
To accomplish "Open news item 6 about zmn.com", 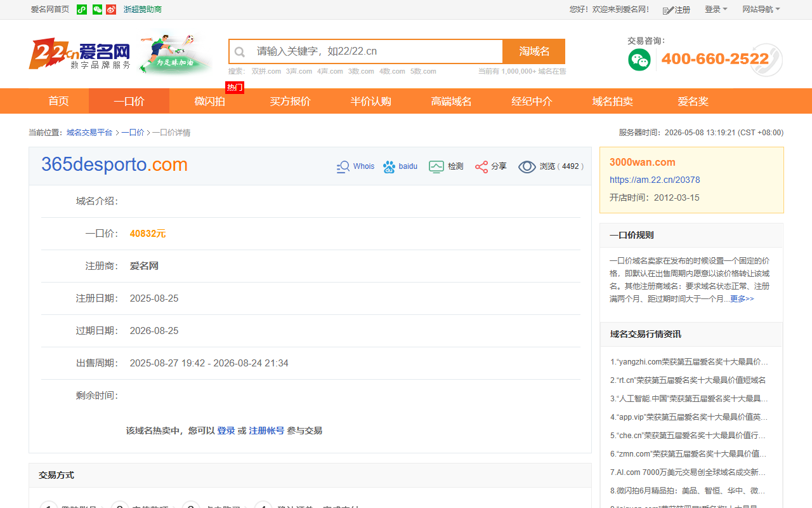I will tap(688, 454).
